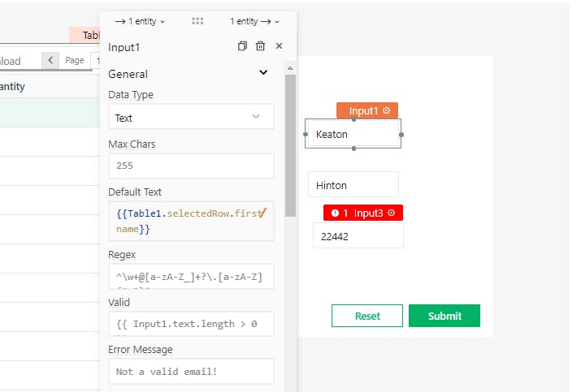Open the Data Type dropdown
The height and width of the screenshot is (392, 581).
(x=191, y=117)
